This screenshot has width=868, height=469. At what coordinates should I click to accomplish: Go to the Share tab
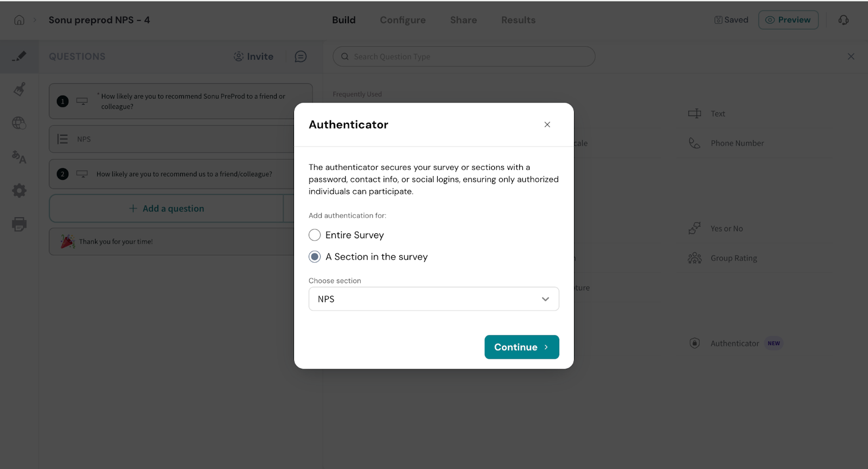coord(463,20)
